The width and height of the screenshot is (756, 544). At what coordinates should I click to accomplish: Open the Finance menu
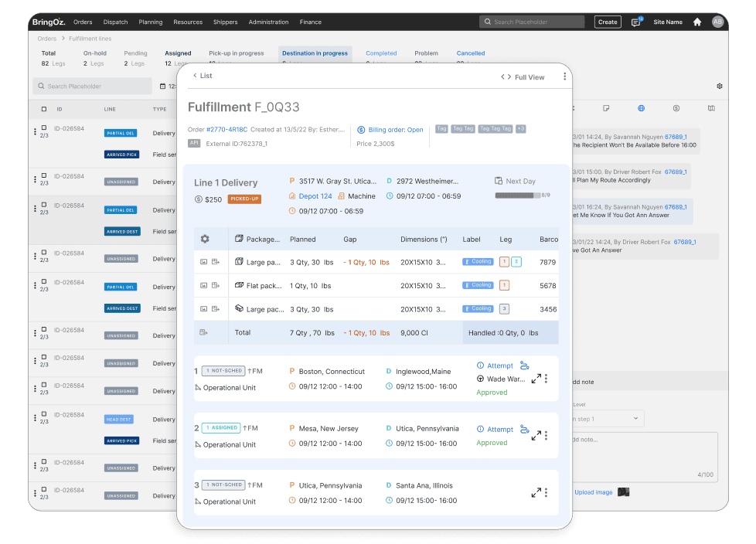311,22
